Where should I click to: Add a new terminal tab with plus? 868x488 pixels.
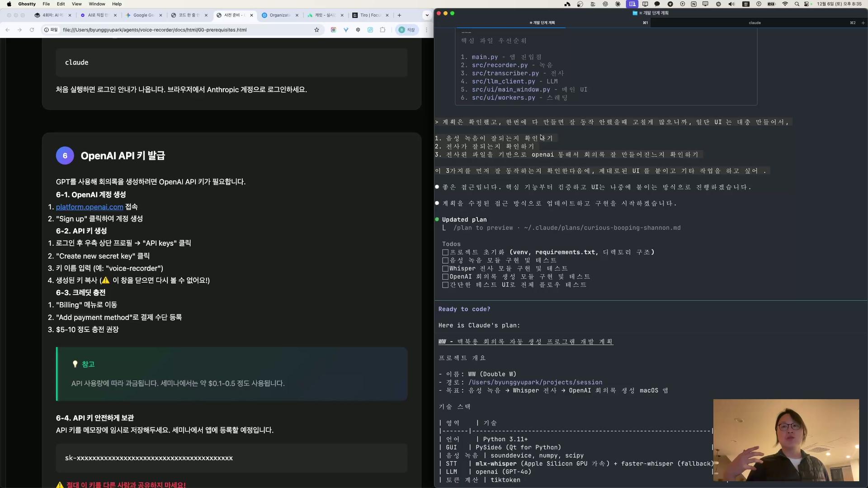863,23
